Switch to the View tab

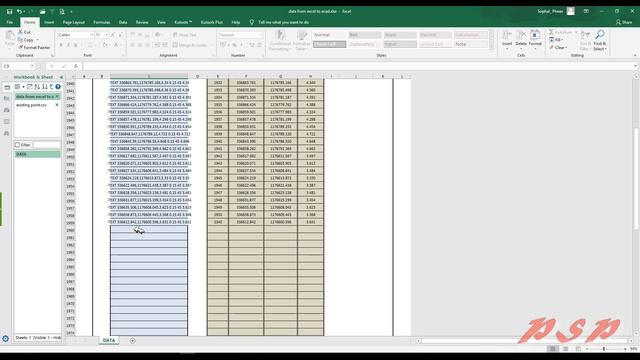pos(161,22)
